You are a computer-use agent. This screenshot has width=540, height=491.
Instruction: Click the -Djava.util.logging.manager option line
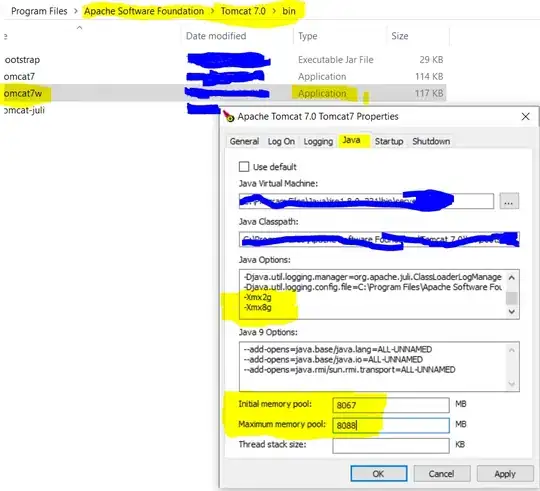pos(373,277)
